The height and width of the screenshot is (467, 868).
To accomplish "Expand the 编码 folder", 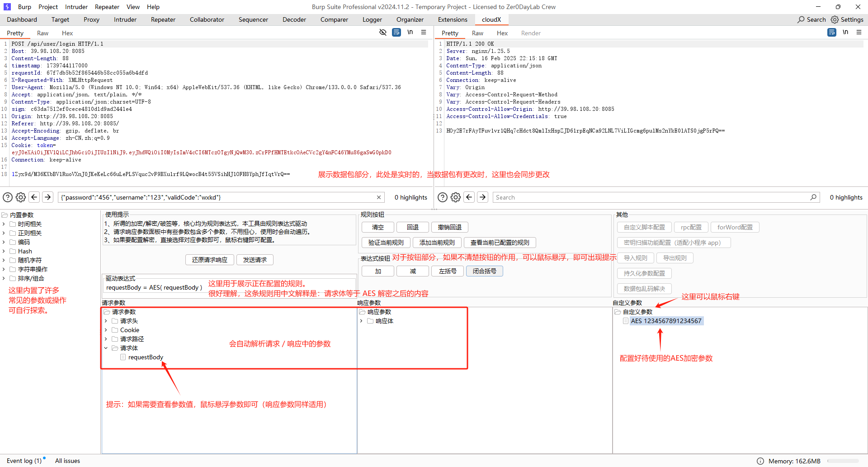I will click(4, 242).
